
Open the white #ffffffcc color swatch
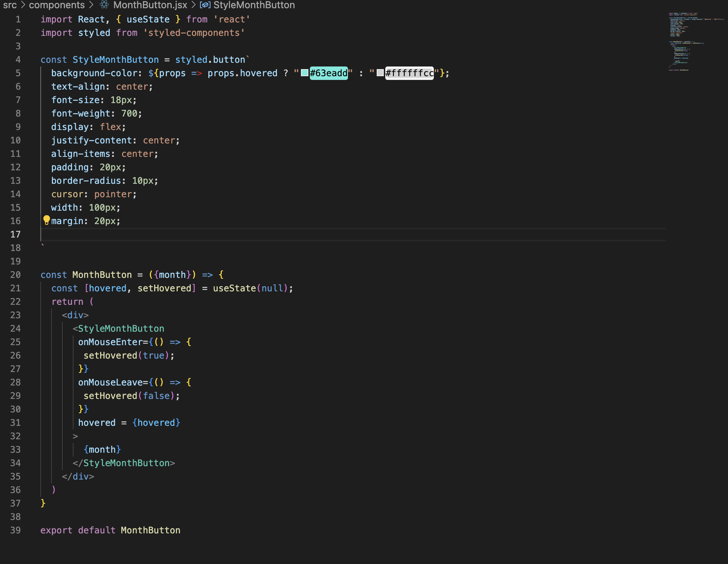pos(380,73)
